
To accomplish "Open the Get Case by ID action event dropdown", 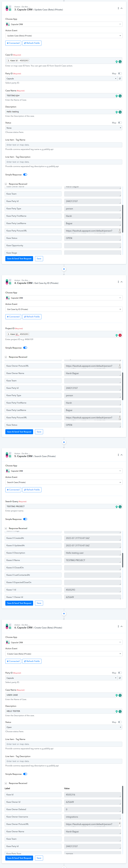I will pyautogui.click(x=64, y=309).
